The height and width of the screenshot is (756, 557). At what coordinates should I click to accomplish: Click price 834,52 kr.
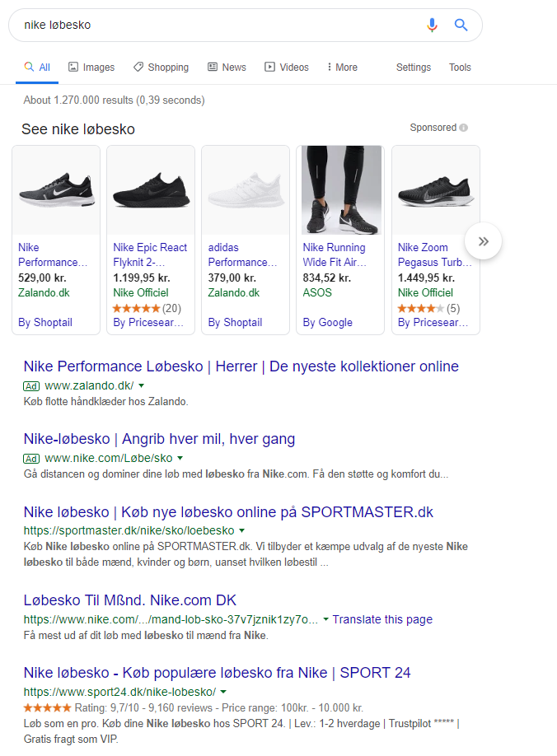pos(327,278)
